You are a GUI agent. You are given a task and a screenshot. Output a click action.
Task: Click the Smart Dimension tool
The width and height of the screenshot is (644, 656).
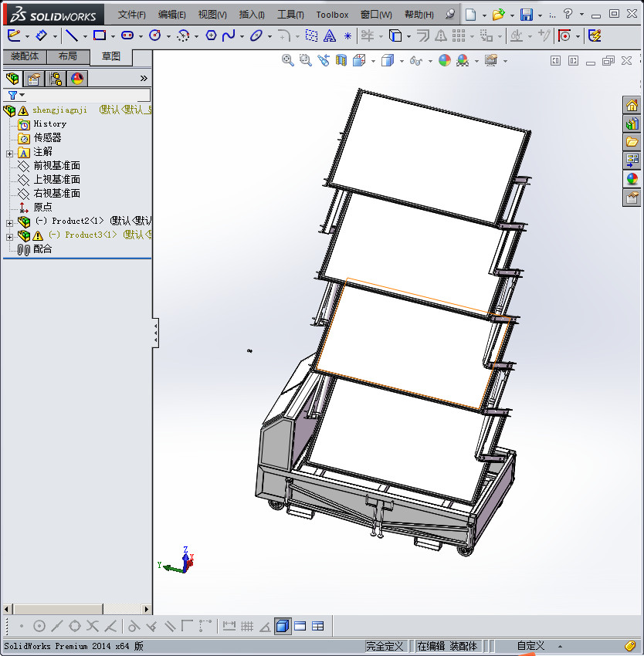pos(42,36)
